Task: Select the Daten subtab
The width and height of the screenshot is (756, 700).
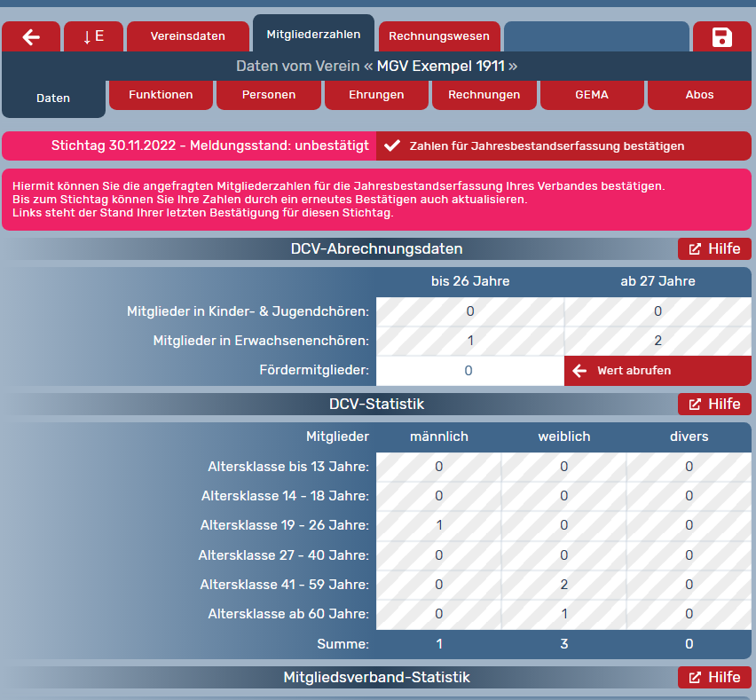Action: pyautogui.click(x=53, y=98)
